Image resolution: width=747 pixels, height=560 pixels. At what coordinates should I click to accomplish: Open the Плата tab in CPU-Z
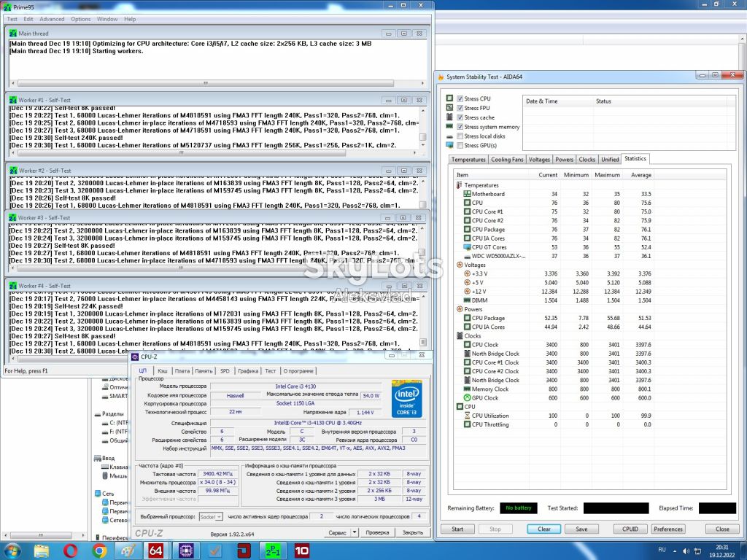[182, 370]
